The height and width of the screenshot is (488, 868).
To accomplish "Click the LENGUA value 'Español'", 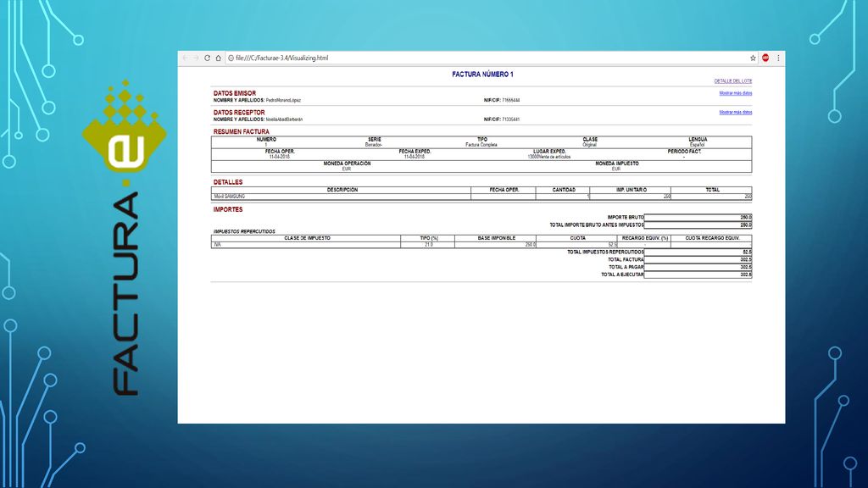I will tap(697, 145).
